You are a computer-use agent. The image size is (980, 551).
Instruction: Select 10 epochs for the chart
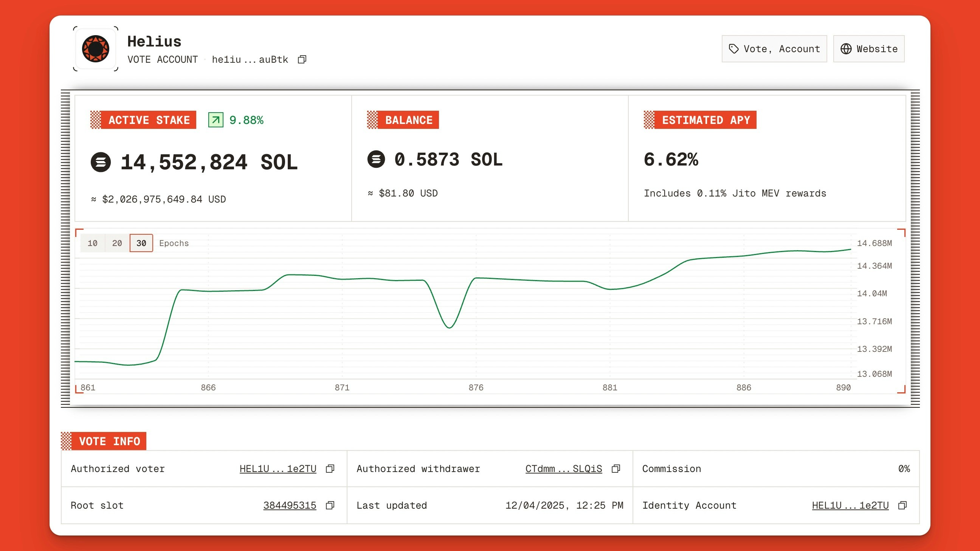click(x=93, y=243)
